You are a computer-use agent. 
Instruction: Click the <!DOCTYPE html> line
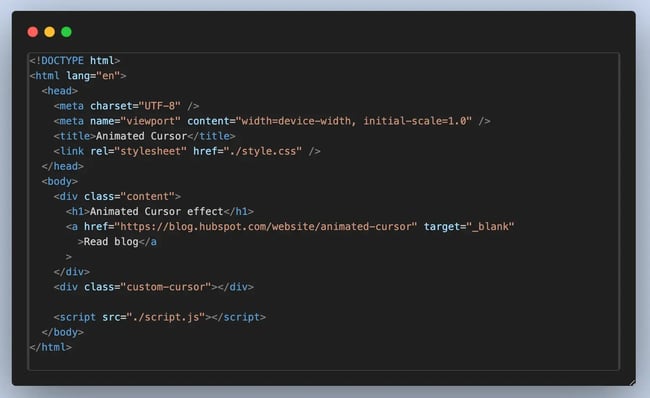[x=75, y=61]
